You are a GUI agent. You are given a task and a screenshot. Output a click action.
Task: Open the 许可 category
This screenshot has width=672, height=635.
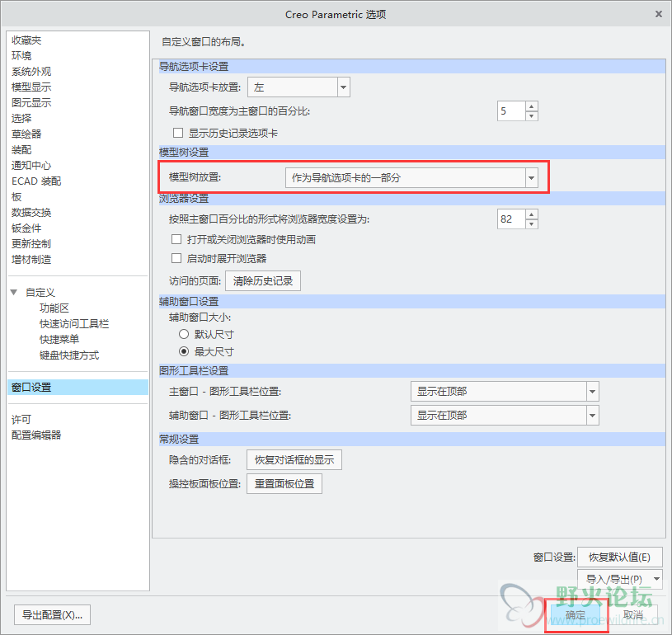coord(21,419)
